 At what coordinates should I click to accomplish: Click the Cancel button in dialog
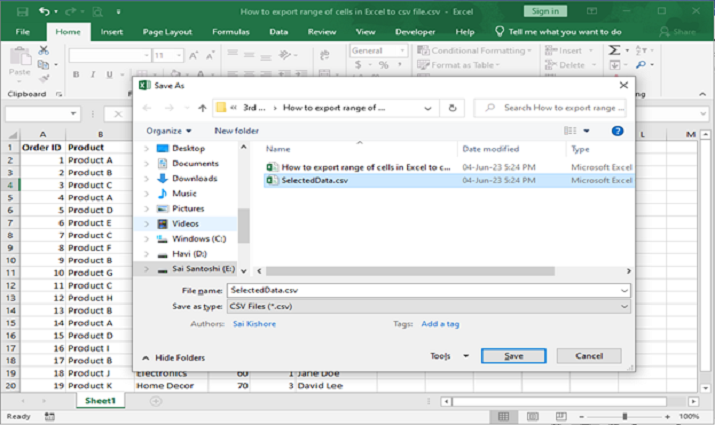(x=589, y=356)
